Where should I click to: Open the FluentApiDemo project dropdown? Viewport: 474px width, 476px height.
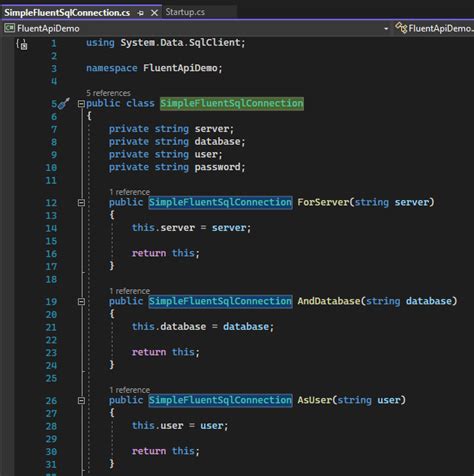(x=386, y=29)
